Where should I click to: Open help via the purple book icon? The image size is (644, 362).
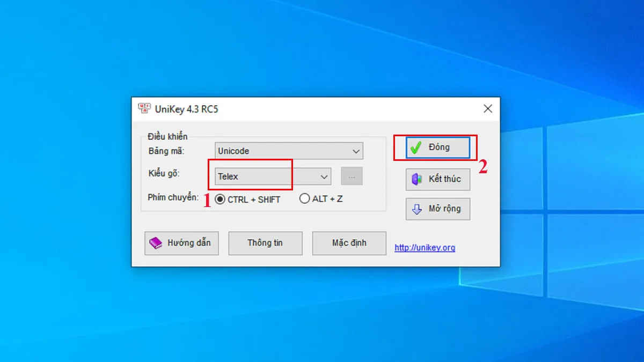click(x=156, y=243)
